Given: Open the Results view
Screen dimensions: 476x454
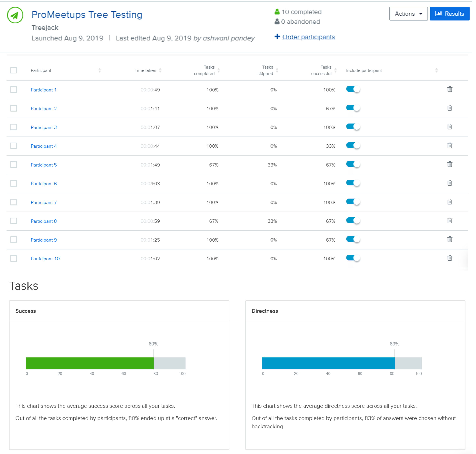Looking at the screenshot, I should click(449, 14).
